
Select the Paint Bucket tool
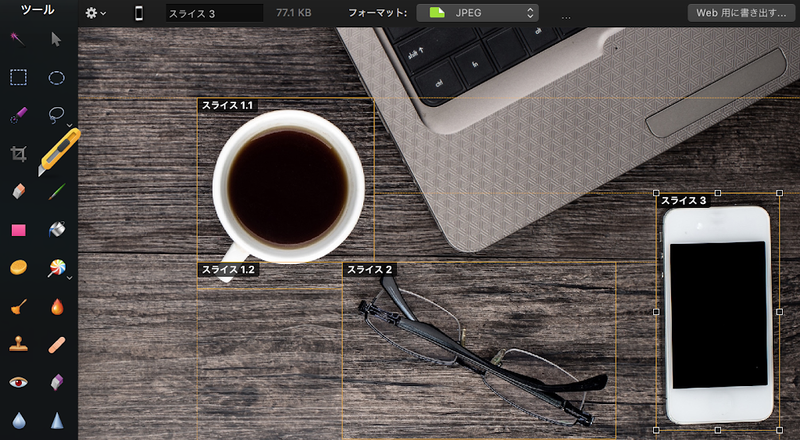[57, 229]
